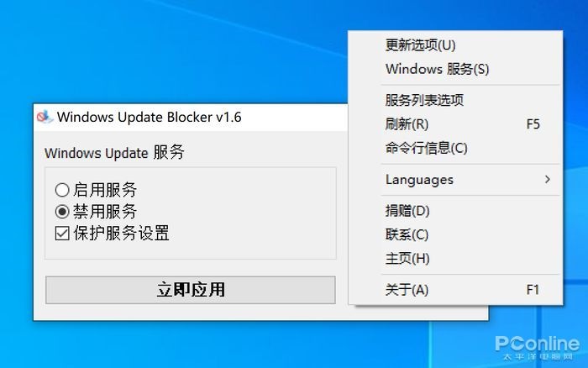Viewport: 588px width, 368px height.
Task: Expand the Languages submenu arrow
Action: tap(548, 179)
